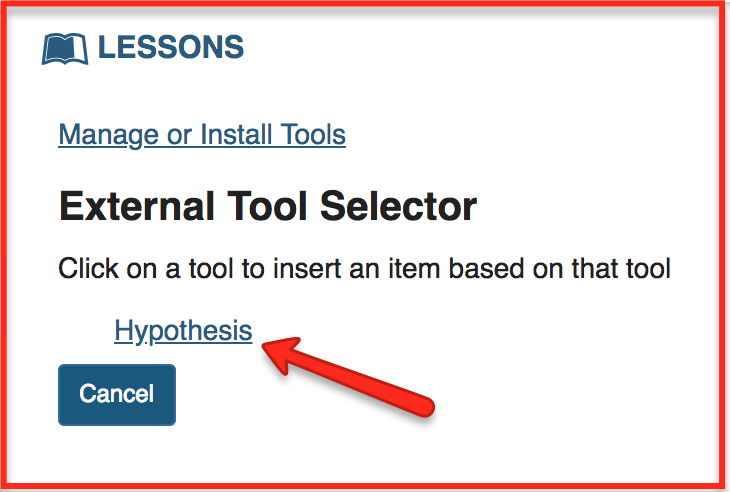
Task: Click the word "Selector" in the heading
Action: [x=398, y=207]
